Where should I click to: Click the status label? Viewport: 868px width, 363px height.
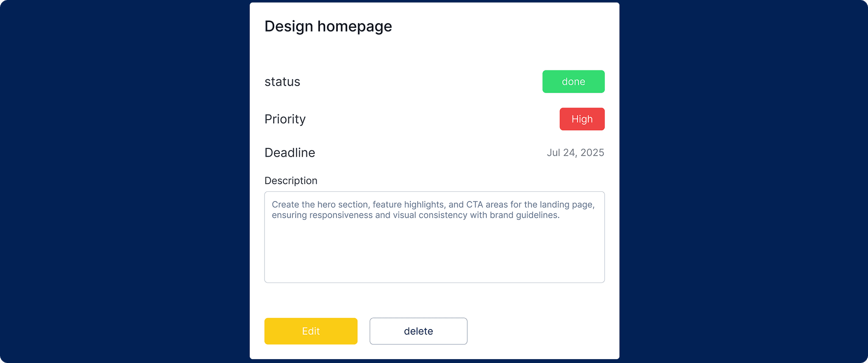[x=282, y=81]
